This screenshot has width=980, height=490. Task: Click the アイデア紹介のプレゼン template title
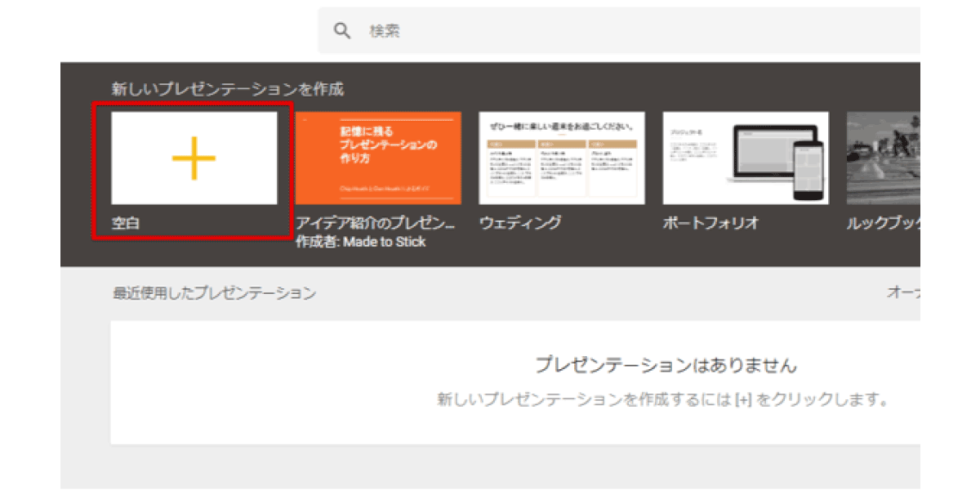tap(376, 223)
